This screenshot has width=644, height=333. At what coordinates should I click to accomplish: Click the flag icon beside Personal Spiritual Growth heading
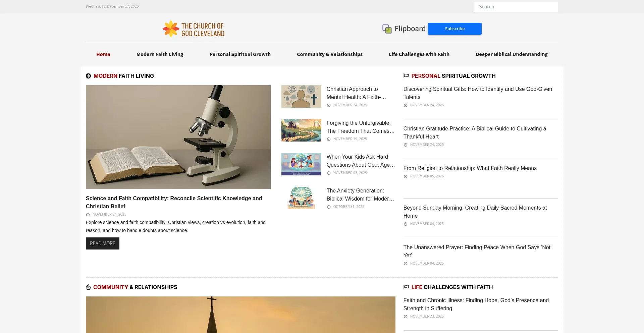[406, 76]
